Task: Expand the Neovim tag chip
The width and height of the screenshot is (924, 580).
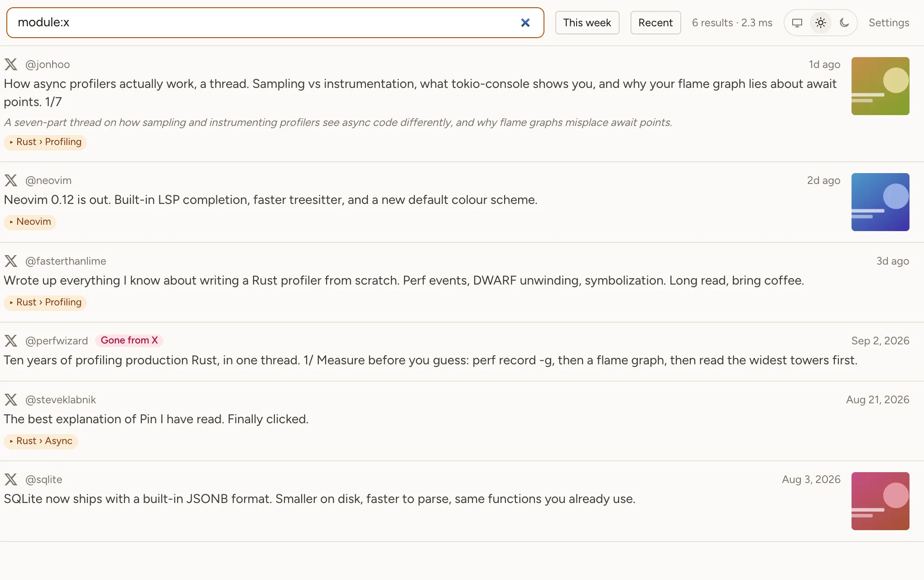Action: tap(30, 222)
